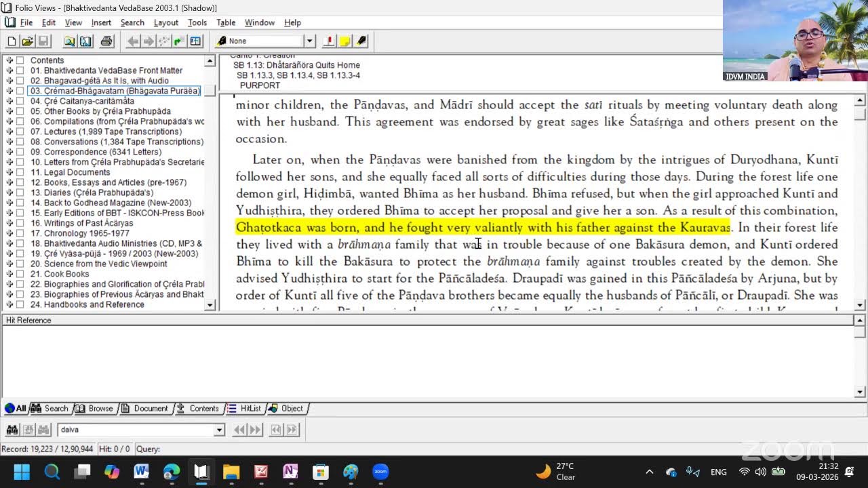The width and height of the screenshot is (868, 488).
Task: Click the binoculars search icon beside the query box
Action: (x=12, y=430)
